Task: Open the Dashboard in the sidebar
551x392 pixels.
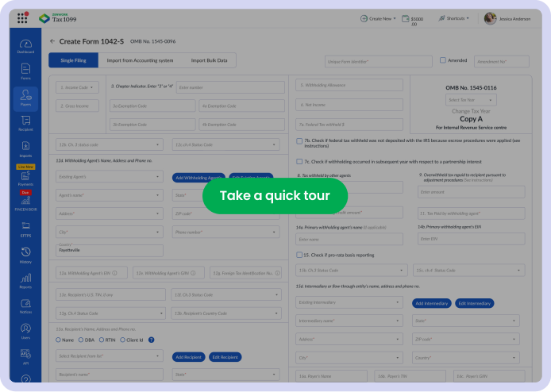Action: coord(25,45)
